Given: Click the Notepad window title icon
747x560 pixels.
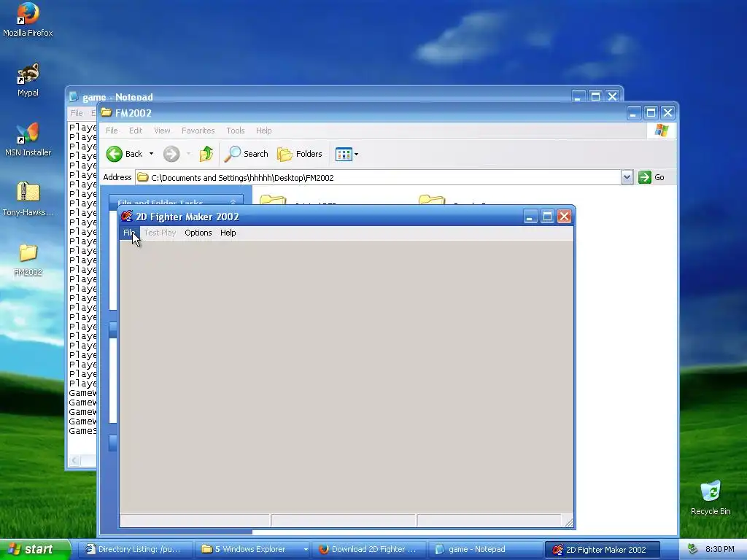Looking at the screenshot, I should (x=74, y=97).
